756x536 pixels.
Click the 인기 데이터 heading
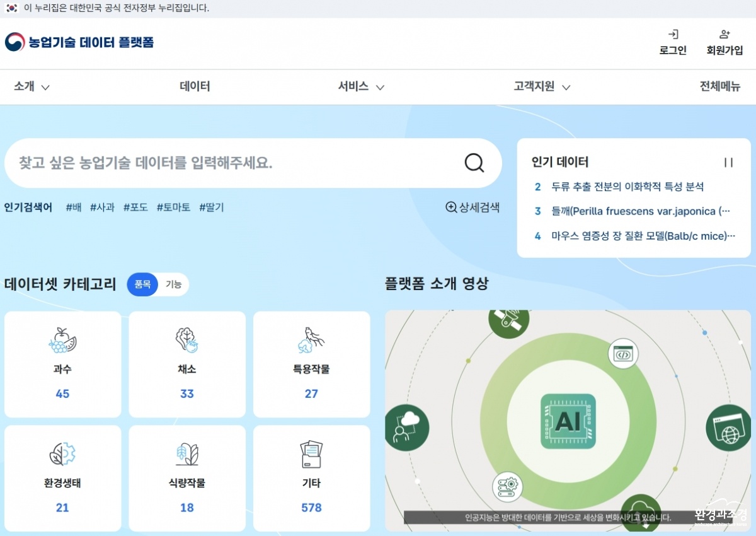[x=560, y=162]
